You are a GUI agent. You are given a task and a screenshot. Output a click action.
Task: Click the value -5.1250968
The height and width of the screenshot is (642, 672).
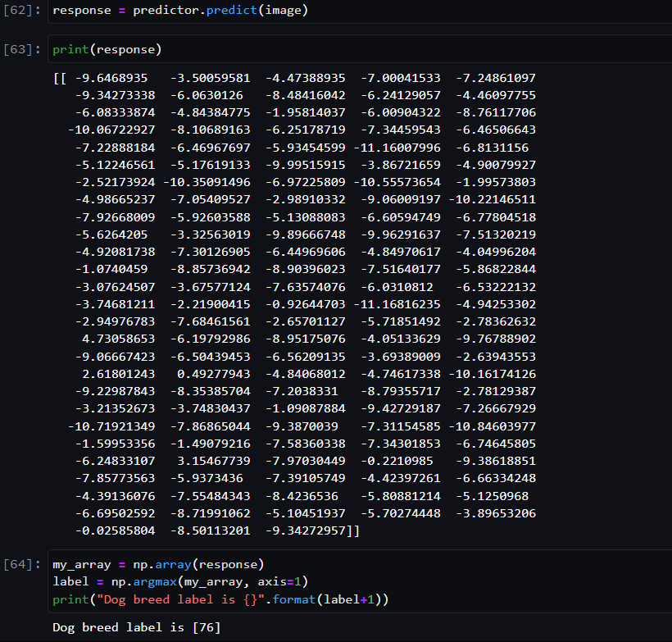492,496
